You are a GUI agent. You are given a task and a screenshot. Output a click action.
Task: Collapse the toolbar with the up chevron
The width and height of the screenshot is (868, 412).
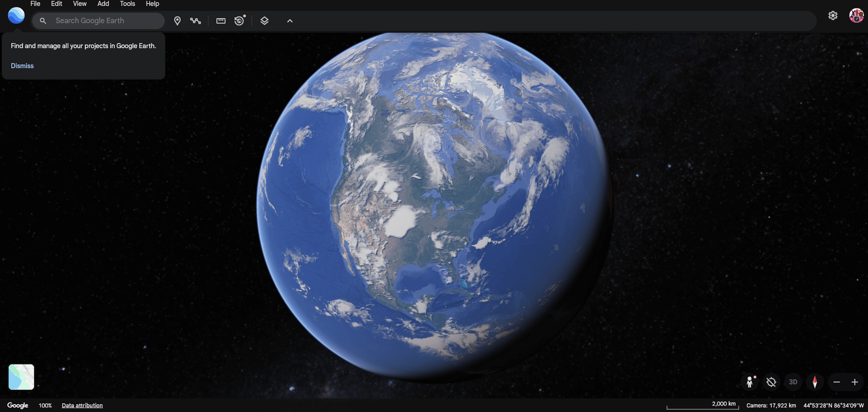point(290,21)
